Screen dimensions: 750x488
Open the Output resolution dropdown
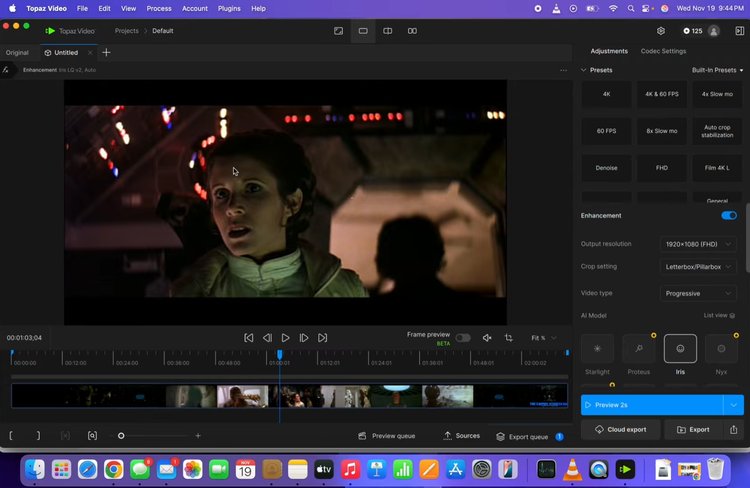[698, 244]
